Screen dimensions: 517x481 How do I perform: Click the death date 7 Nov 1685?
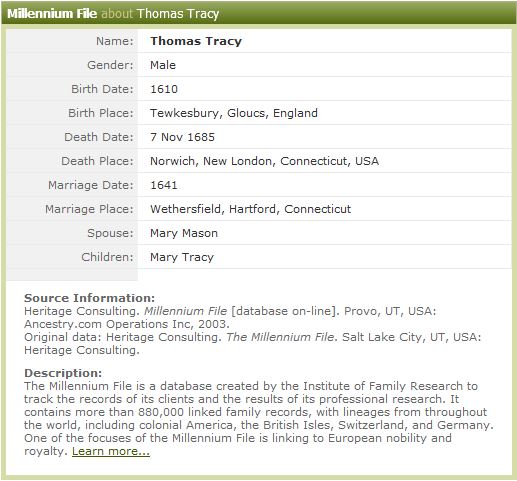point(182,137)
